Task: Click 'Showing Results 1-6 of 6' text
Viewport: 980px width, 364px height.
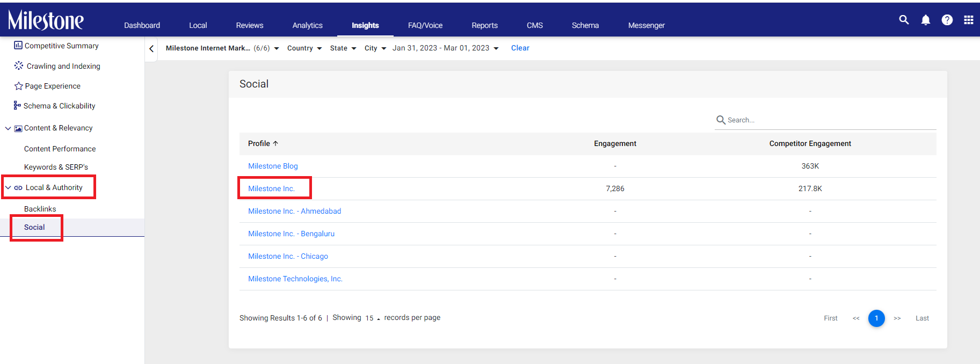Action: (x=281, y=318)
